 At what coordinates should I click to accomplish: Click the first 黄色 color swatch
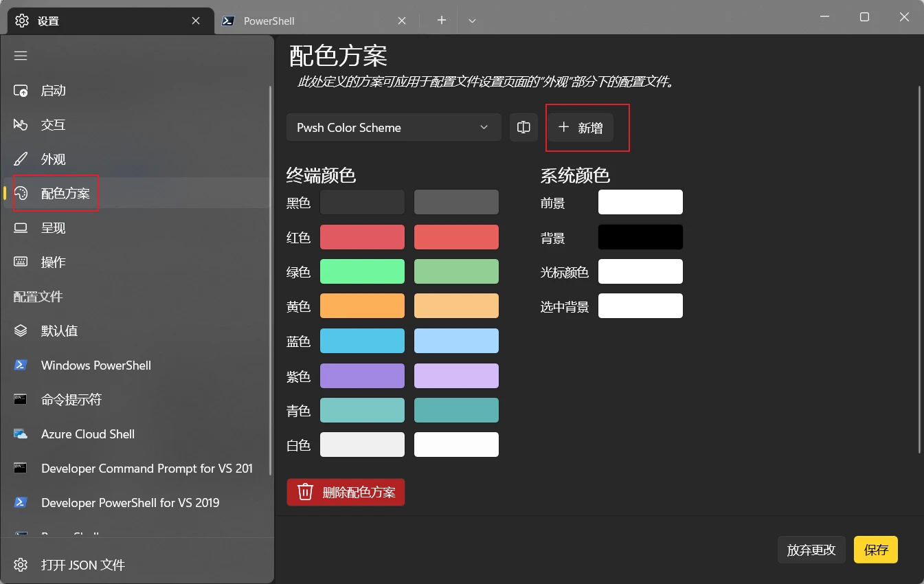click(x=362, y=306)
